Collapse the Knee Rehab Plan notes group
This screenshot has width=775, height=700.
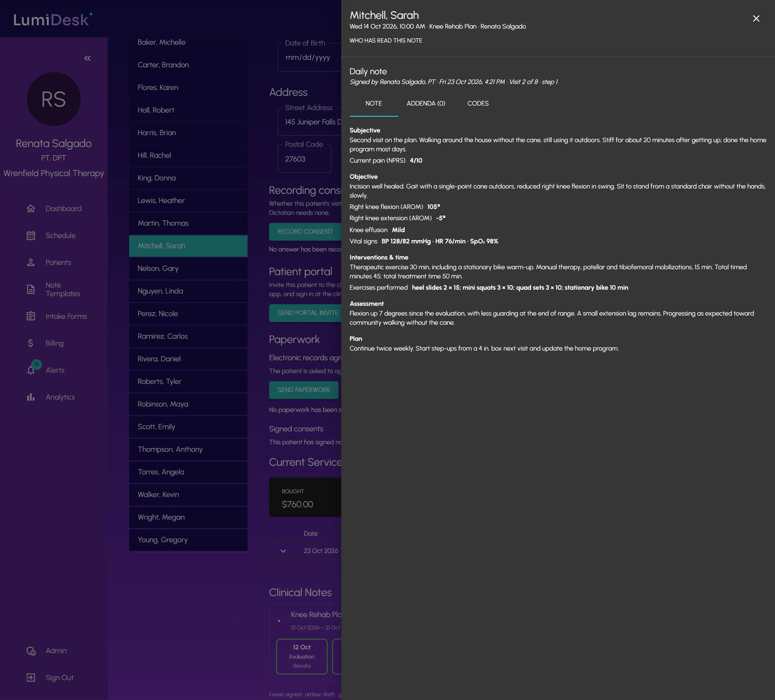click(279, 621)
